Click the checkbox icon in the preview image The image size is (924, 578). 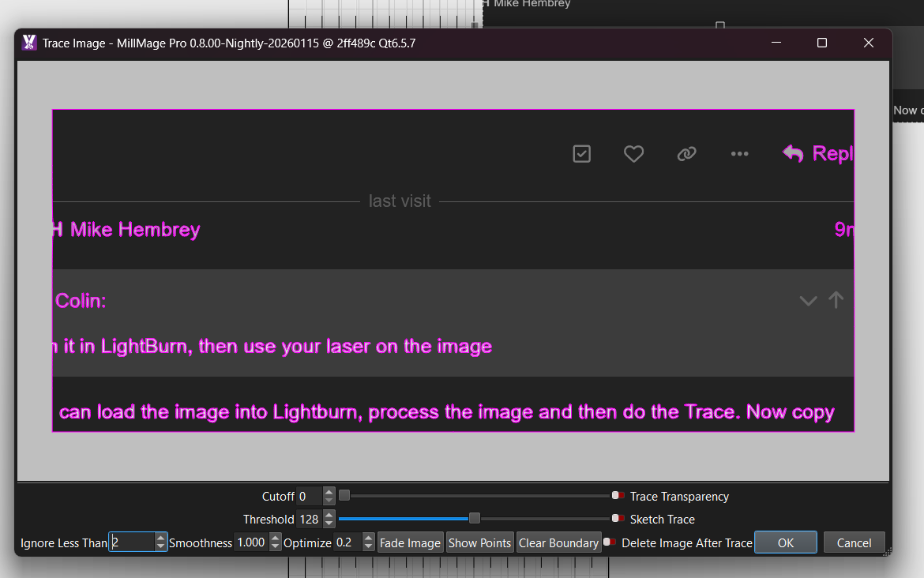coord(581,154)
